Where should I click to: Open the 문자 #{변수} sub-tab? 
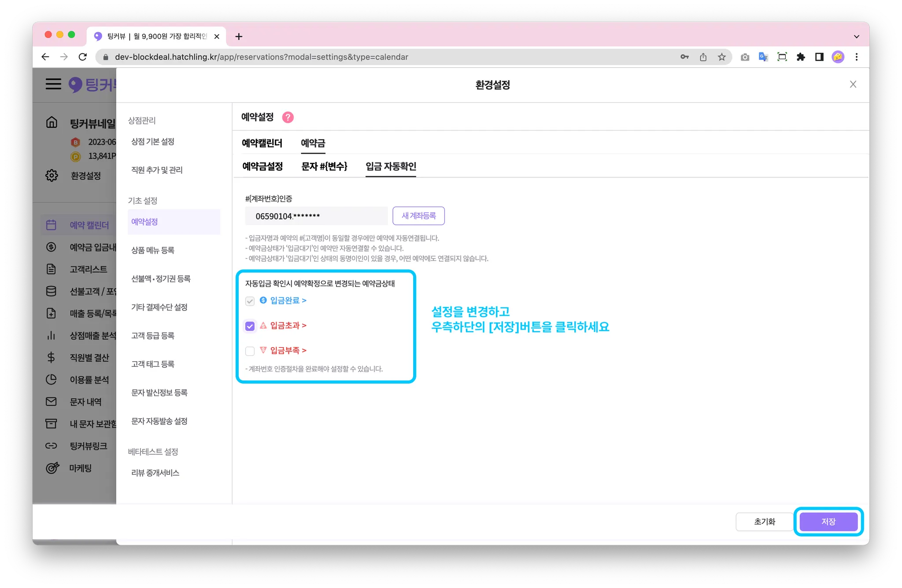tap(324, 166)
